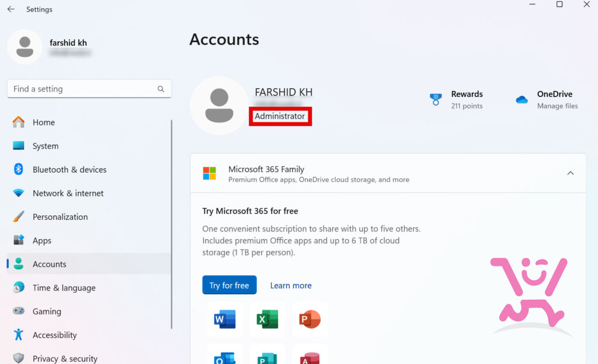Go to Bluetooth & devices
The width and height of the screenshot is (598, 364).
pos(89,169)
